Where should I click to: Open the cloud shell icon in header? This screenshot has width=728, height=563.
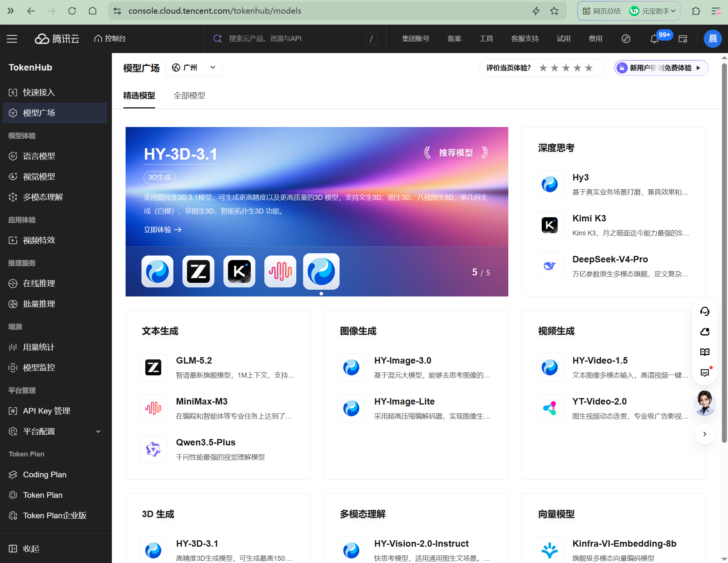(x=683, y=39)
